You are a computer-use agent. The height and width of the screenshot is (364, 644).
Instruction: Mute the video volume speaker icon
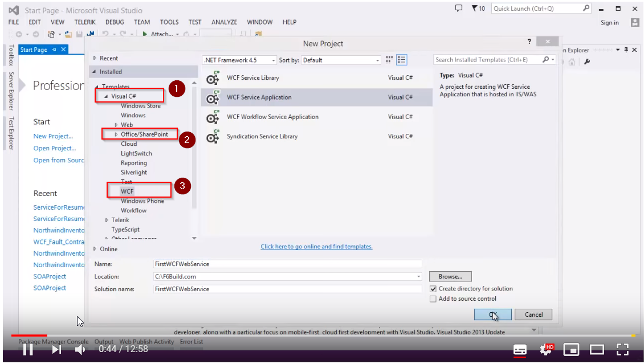80,349
